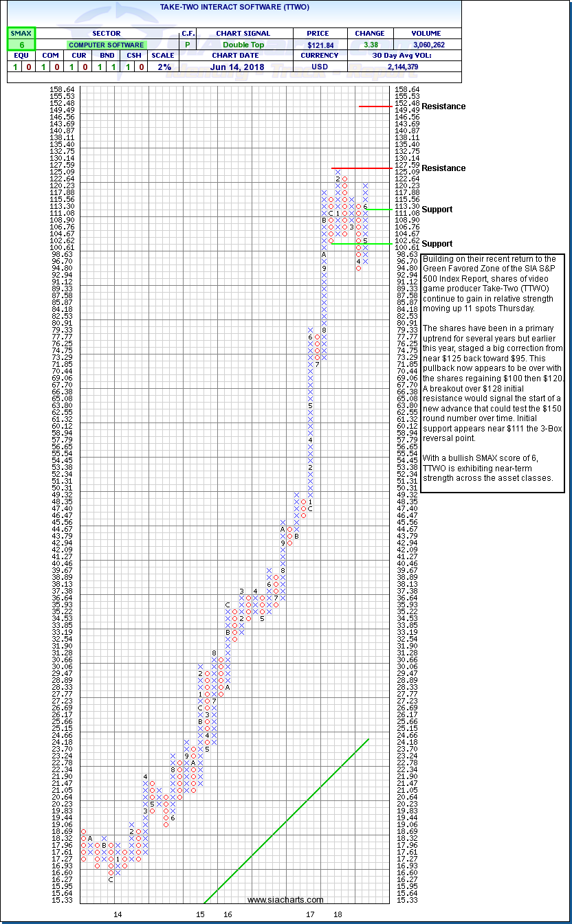
Task: Click the C.F. value P cell
Action: tap(188, 45)
